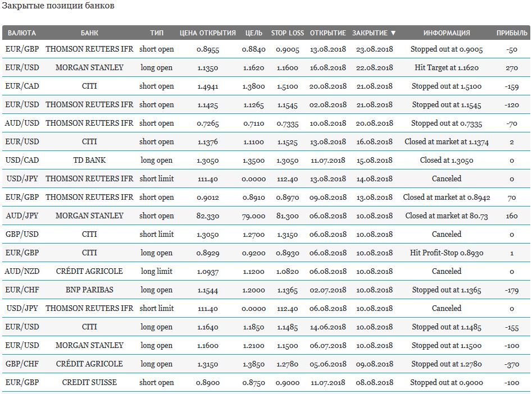Sort by ЦЕНА ОТКРЫТИЯ column header
This screenshot has height=394, width=532.
pyautogui.click(x=208, y=33)
